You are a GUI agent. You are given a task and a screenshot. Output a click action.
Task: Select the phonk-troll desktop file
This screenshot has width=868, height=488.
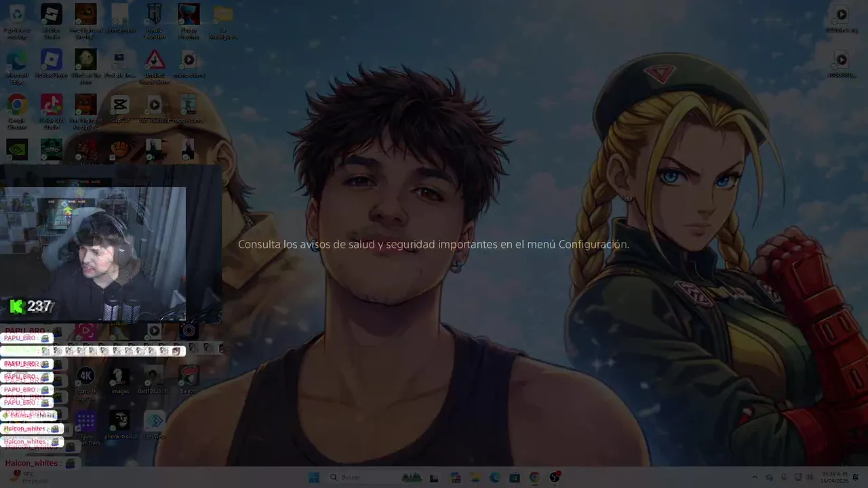(x=120, y=425)
